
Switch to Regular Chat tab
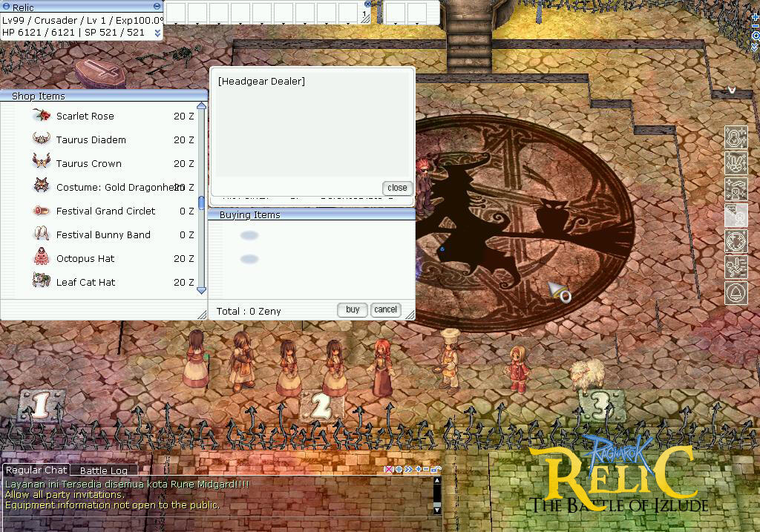coord(36,470)
